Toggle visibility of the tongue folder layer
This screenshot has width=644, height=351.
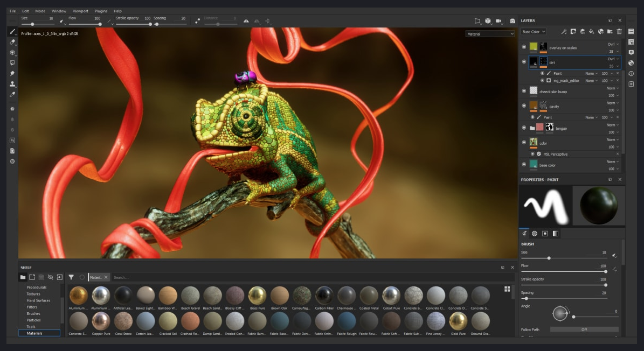[524, 128]
